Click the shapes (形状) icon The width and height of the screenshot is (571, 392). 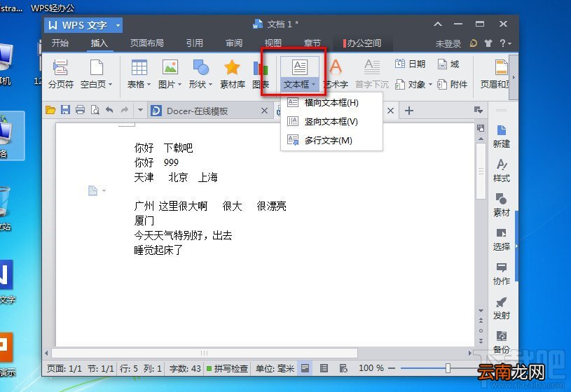click(x=200, y=68)
